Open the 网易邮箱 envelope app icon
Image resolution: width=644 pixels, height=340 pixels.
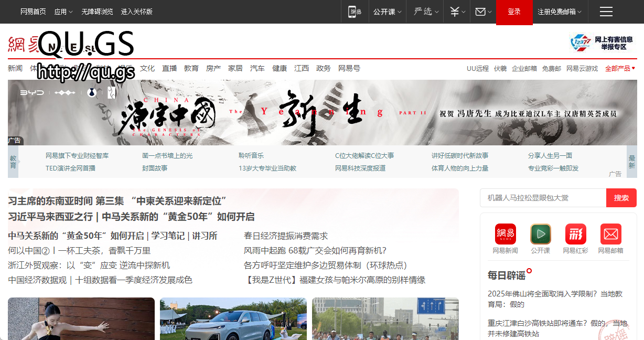[x=611, y=234]
